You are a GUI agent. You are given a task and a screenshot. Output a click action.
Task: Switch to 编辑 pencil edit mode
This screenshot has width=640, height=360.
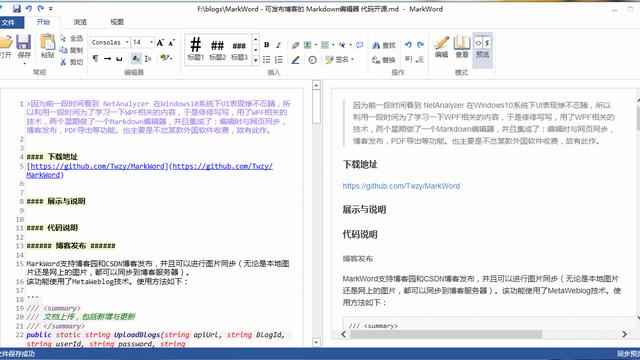tap(441, 46)
